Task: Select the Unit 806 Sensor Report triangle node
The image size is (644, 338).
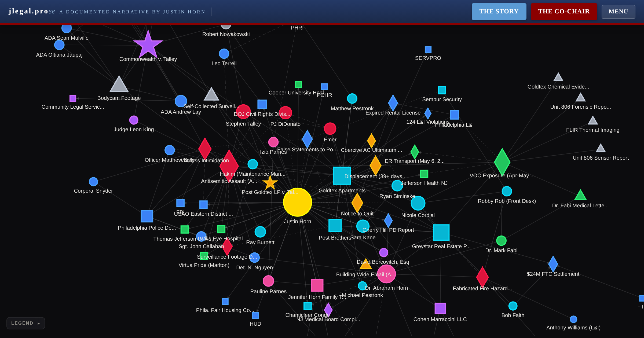Action: [x=601, y=148]
